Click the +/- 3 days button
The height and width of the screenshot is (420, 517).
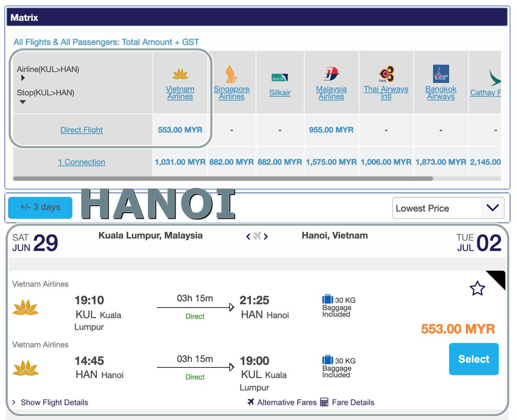click(40, 207)
